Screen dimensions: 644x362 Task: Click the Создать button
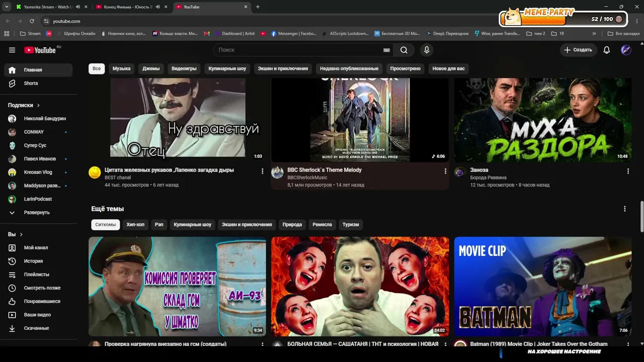(578, 50)
